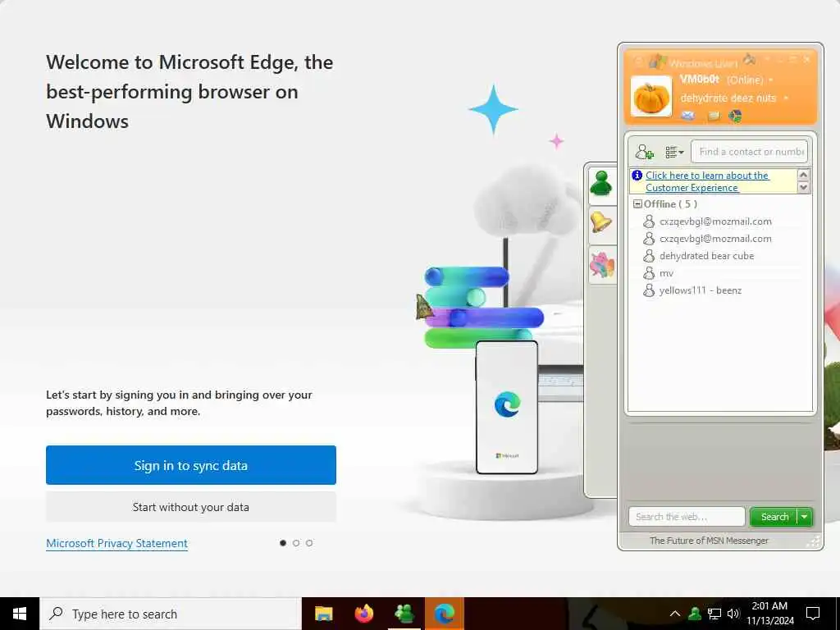Open the Search button dropdown arrow
The image size is (840, 630).
pyautogui.click(x=805, y=517)
